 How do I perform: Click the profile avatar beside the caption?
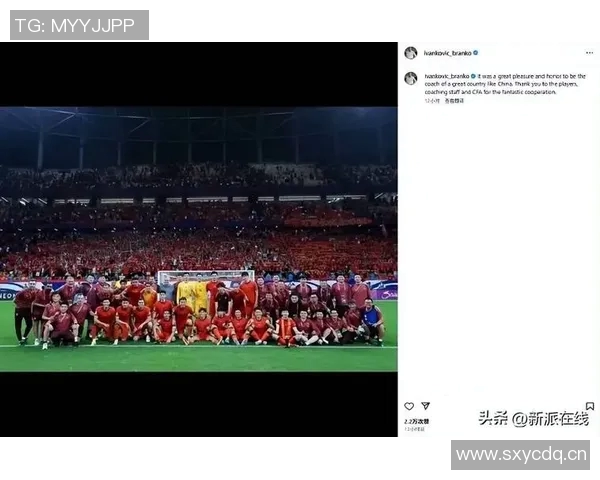[411, 78]
